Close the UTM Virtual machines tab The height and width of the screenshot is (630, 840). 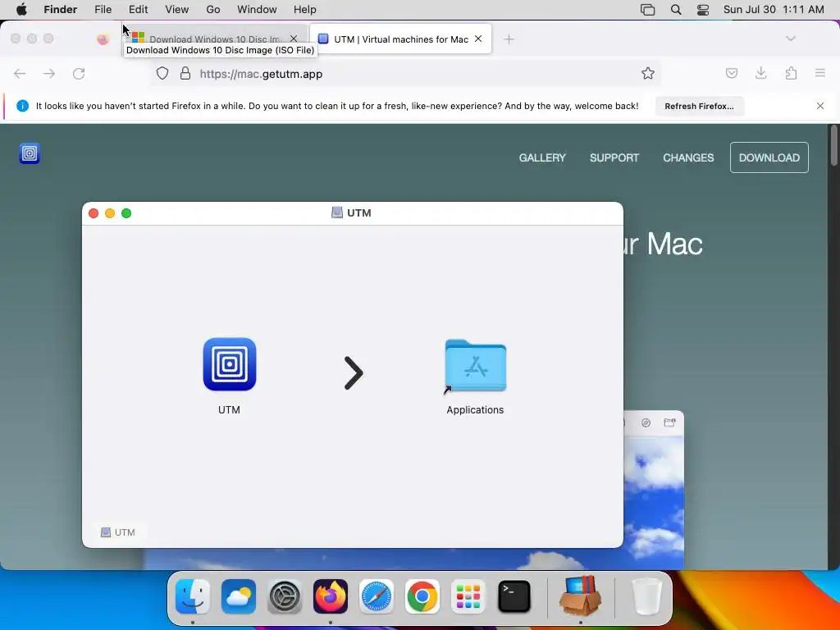click(x=478, y=39)
